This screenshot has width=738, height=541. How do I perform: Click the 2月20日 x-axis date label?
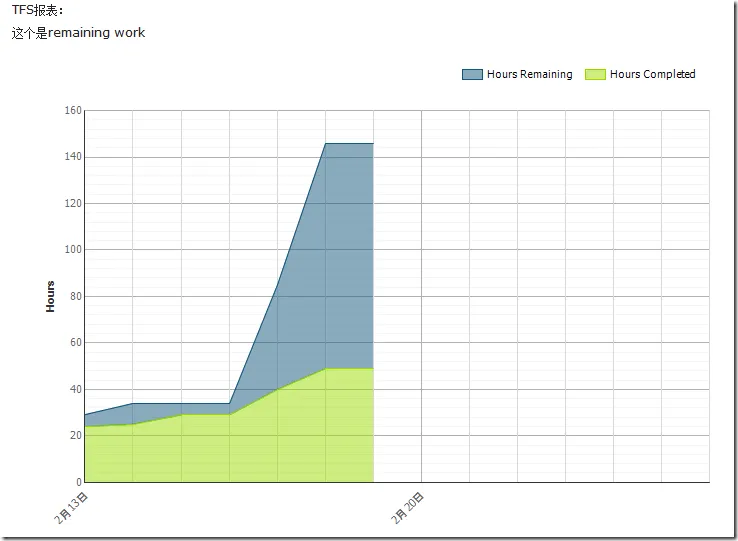[408, 508]
